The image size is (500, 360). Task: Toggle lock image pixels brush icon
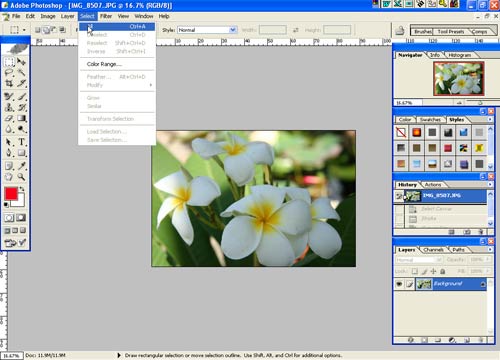(424, 271)
